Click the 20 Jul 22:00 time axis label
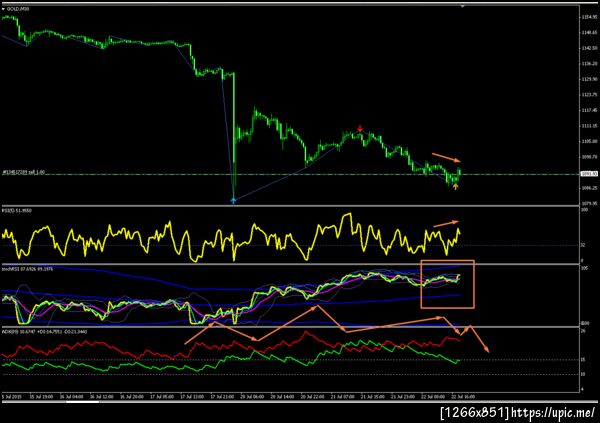 pos(312,397)
